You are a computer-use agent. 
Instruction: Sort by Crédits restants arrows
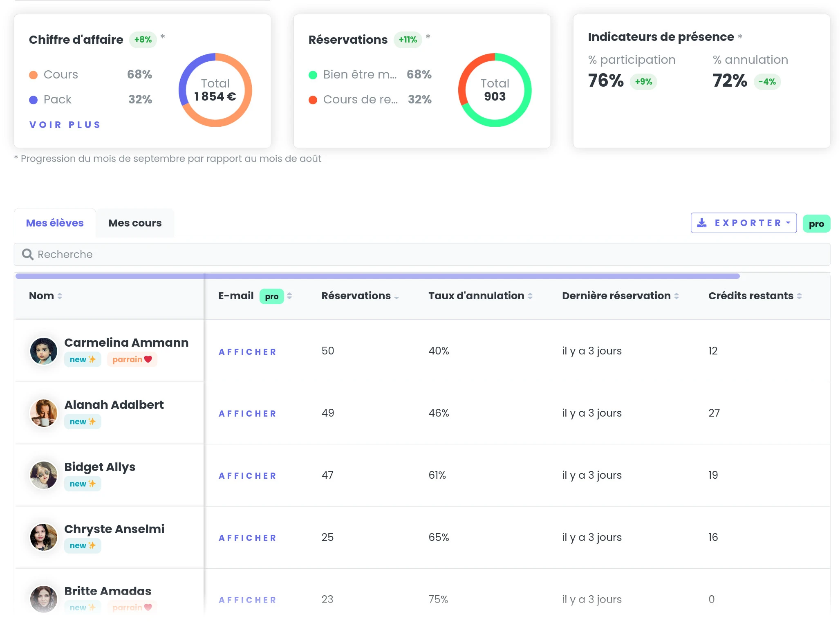(x=799, y=296)
